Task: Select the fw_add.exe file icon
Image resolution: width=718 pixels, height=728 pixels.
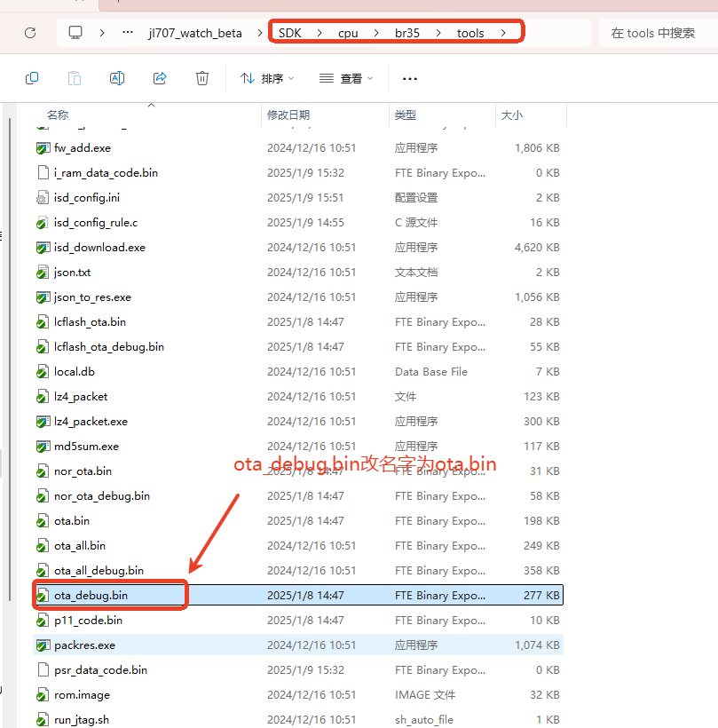Action: [43, 148]
